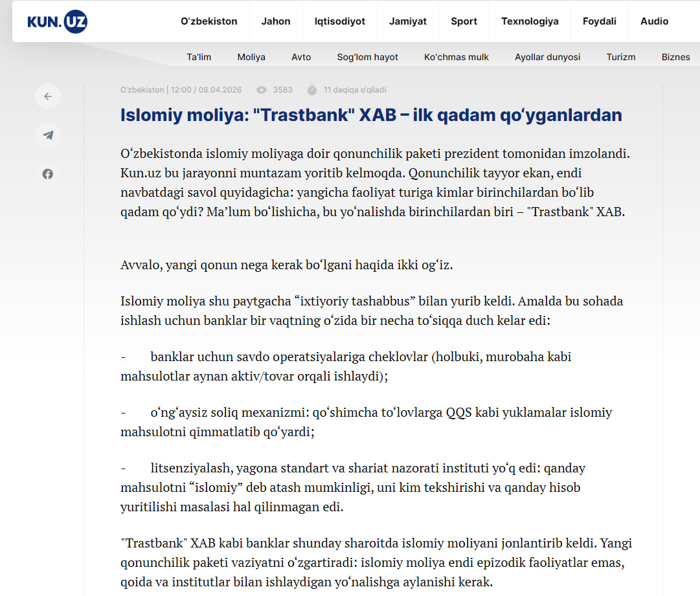The image size is (700, 596).
Task: Open the Jahon news section
Action: (x=276, y=21)
